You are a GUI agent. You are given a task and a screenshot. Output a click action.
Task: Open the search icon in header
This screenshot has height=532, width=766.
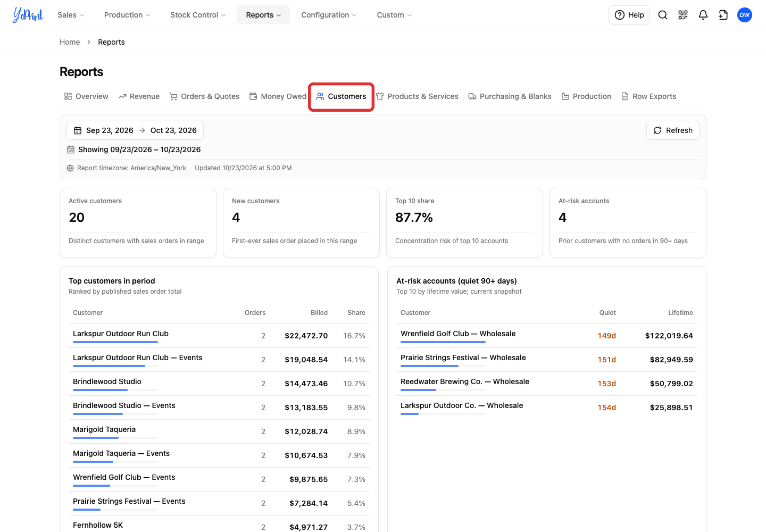point(663,15)
